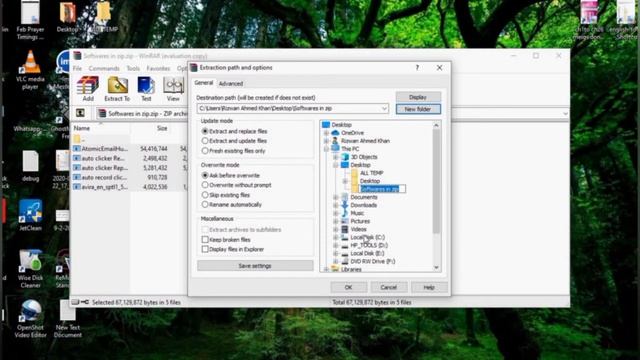640x360 pixels.
Task: Switch to the Advanced tab
Action: tap(231, 84)
